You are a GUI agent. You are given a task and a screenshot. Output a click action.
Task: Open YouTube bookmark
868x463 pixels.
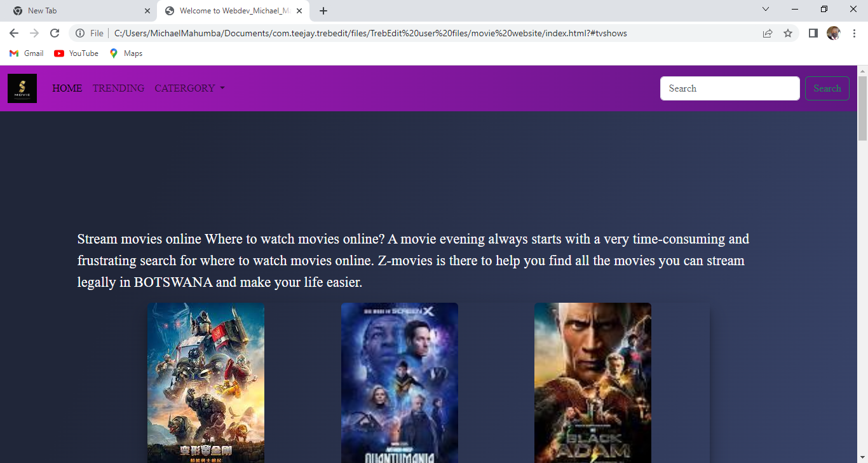pyautogui.click(x=76, y=53)
